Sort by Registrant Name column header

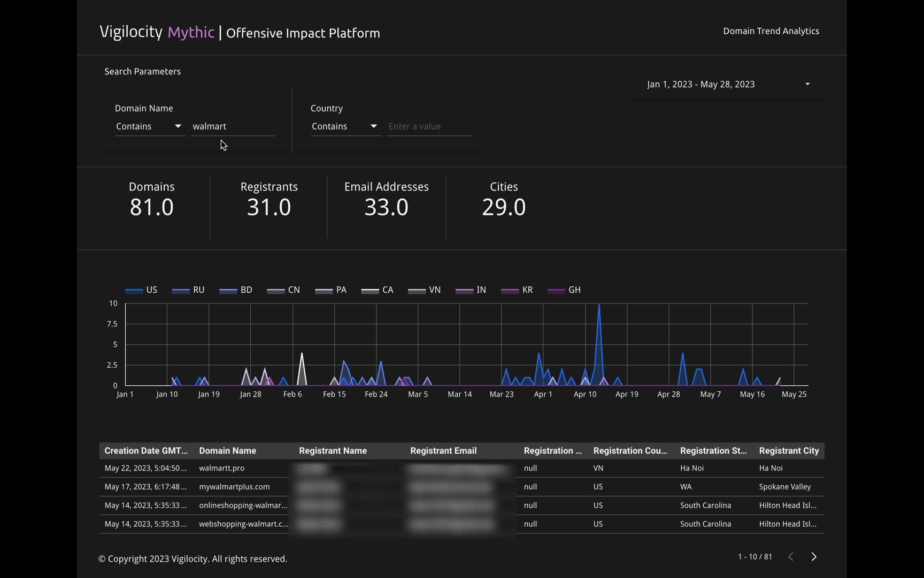(333, 451)
